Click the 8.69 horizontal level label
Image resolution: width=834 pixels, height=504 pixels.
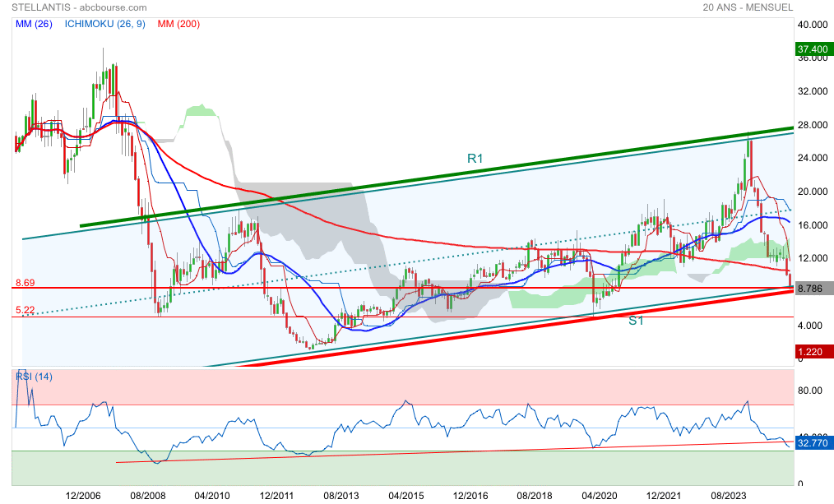(25, 283)
